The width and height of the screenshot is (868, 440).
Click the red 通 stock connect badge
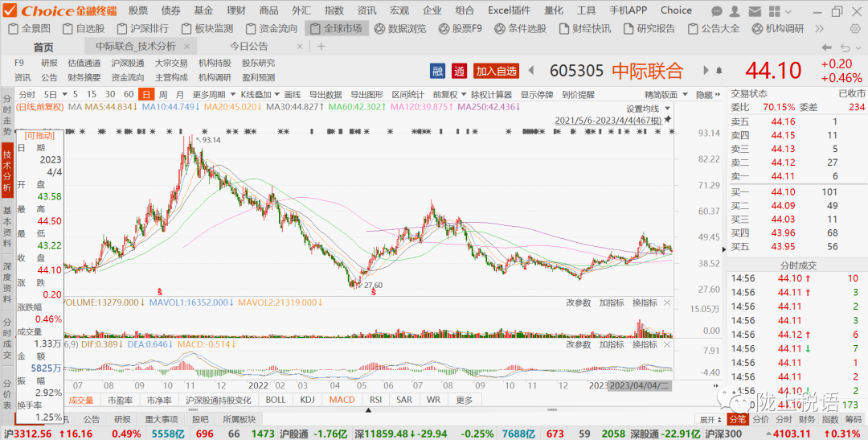tap(459, 70)
